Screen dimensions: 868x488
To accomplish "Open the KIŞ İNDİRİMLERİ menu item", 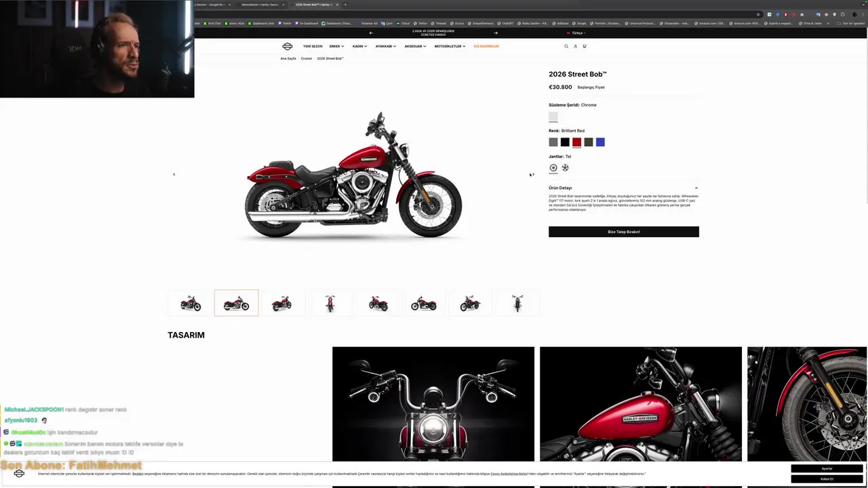I will 486,46.
